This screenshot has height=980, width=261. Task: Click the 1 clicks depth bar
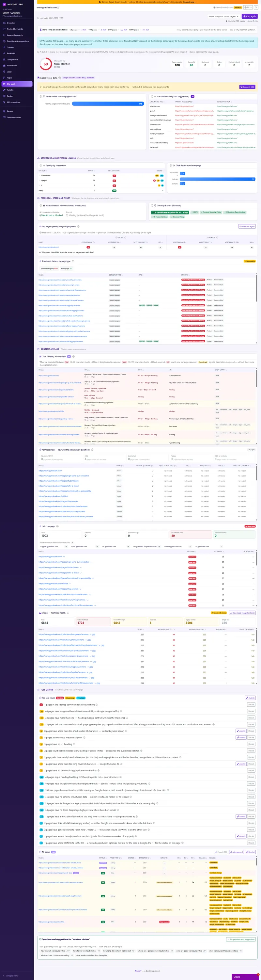(x=217, y=179)
